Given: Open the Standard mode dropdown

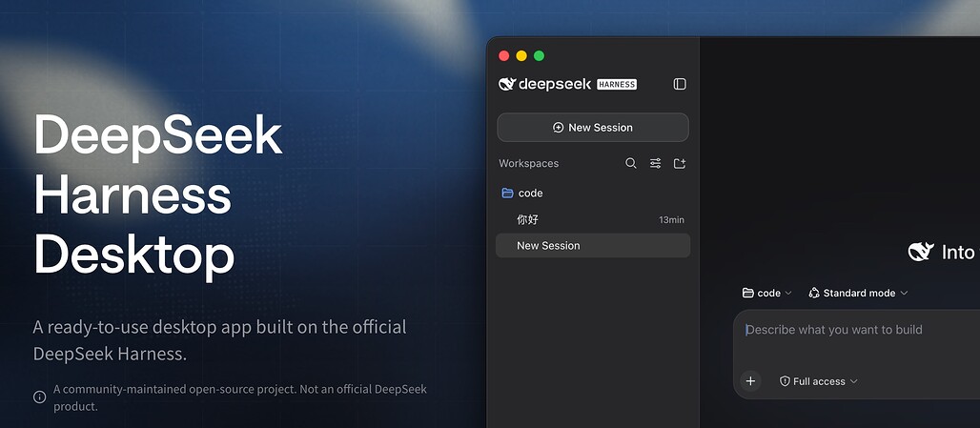Looking at the screenshot, I should click(858, 293).
